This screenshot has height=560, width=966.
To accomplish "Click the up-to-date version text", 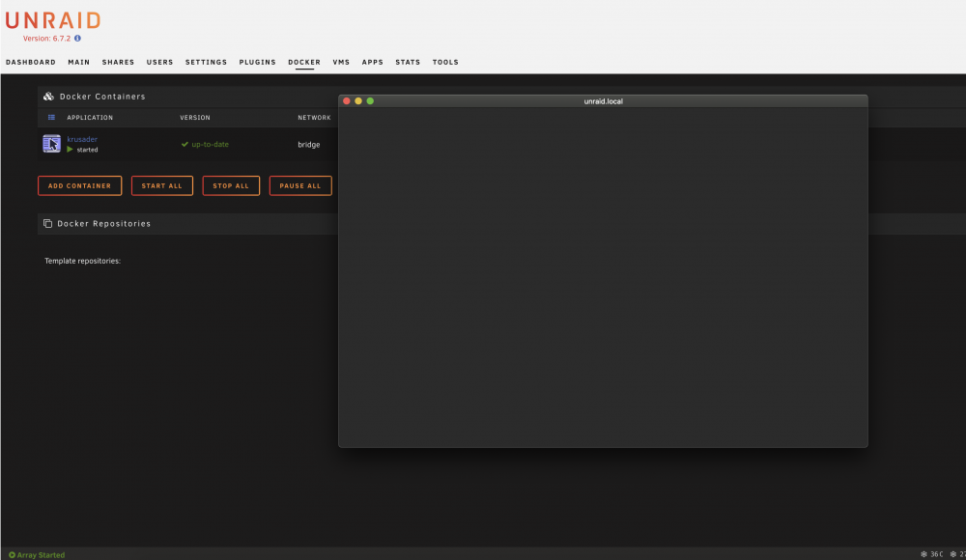I will click(210, 144).
